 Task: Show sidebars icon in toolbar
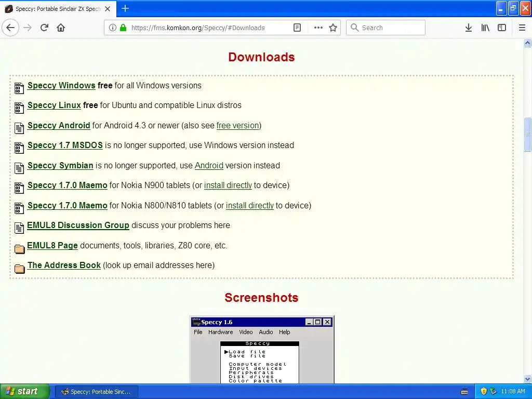502,28
